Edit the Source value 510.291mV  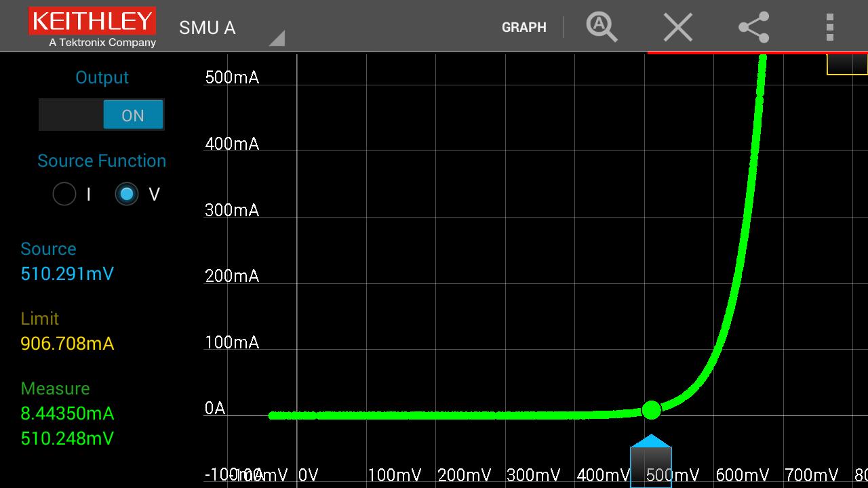(x=67, y=274)
